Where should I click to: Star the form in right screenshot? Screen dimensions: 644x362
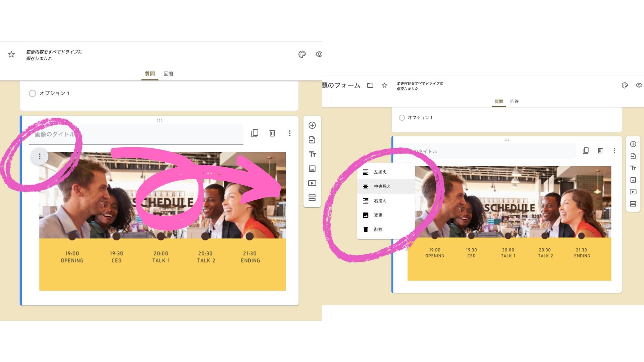[x=384, y=85]
